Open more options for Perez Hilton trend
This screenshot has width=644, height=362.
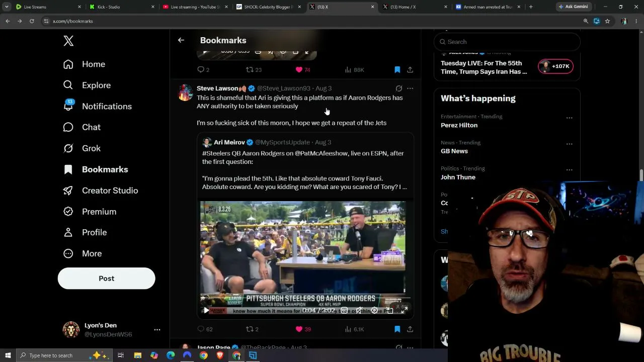tap(569, 118)
